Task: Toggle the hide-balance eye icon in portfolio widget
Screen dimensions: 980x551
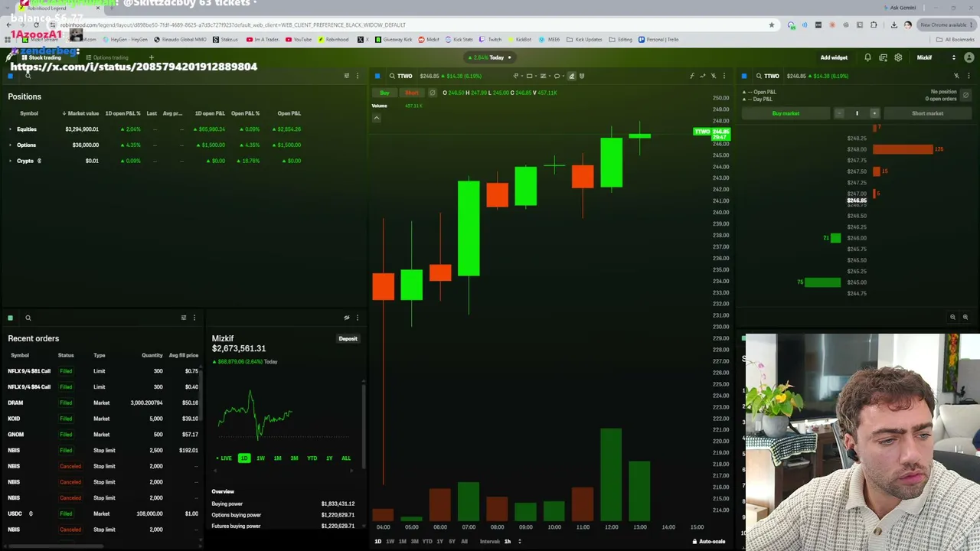Action: 346,318
